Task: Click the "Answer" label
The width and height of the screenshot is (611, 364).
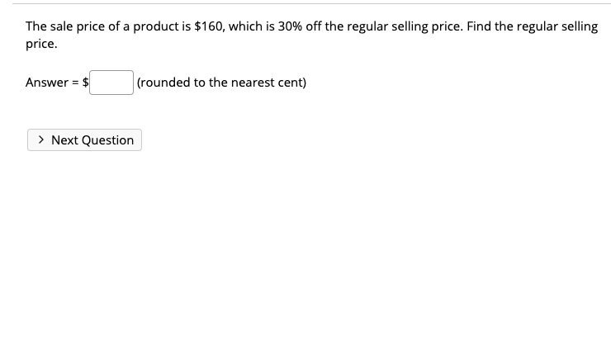Action: click(46, 83)
